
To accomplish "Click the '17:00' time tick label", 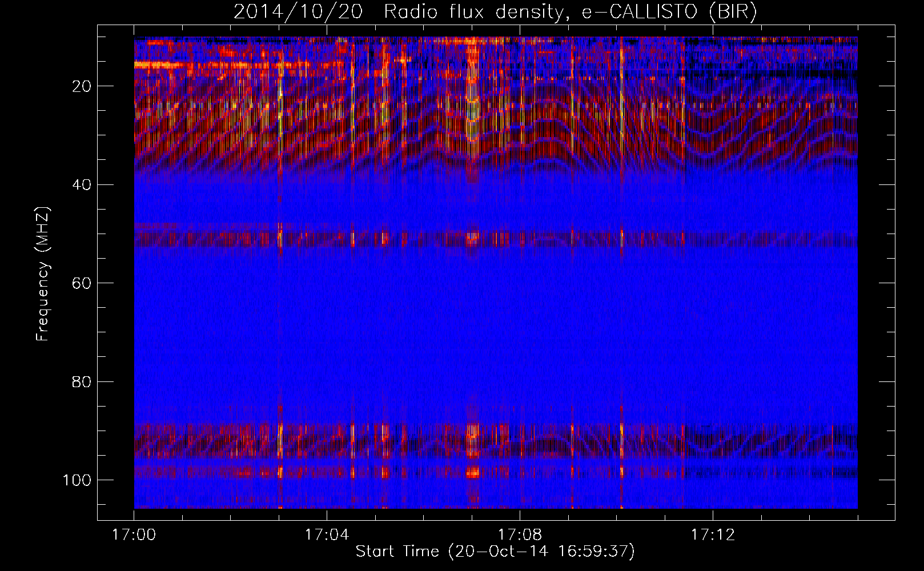I will [134, 535].
